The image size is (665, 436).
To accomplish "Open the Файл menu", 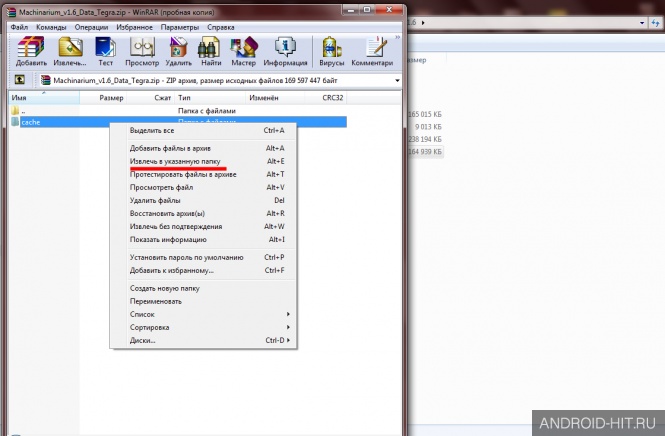I will [19, 27].
